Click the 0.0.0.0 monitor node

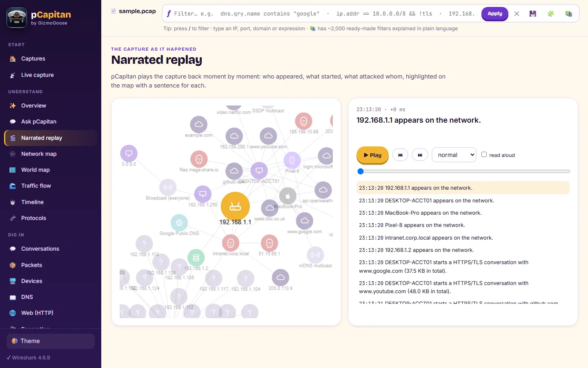(129, 153)
